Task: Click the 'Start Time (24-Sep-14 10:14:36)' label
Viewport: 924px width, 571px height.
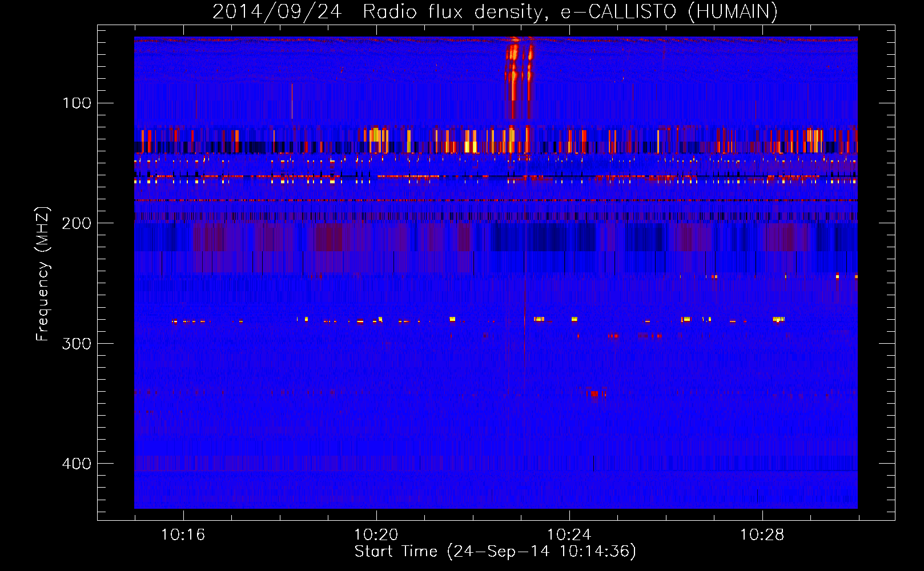Action: 495,552
